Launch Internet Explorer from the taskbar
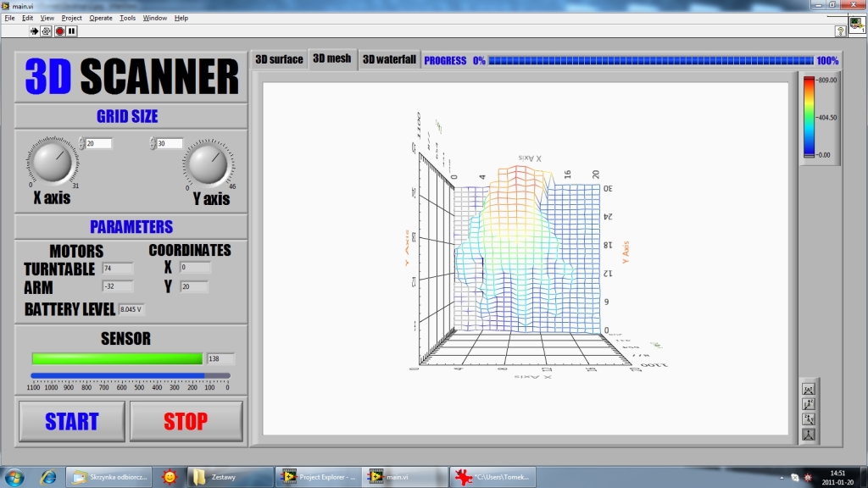 click(48, 476)
